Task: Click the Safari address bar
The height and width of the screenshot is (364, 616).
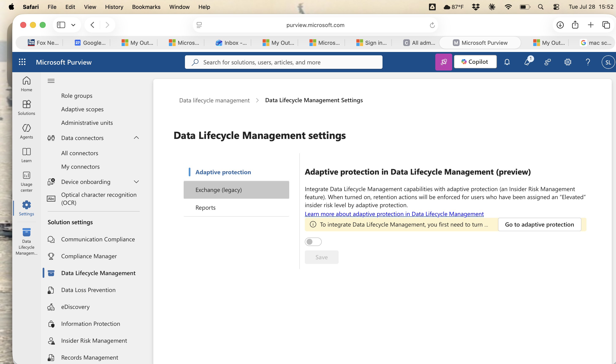Action: coord(315,25)
